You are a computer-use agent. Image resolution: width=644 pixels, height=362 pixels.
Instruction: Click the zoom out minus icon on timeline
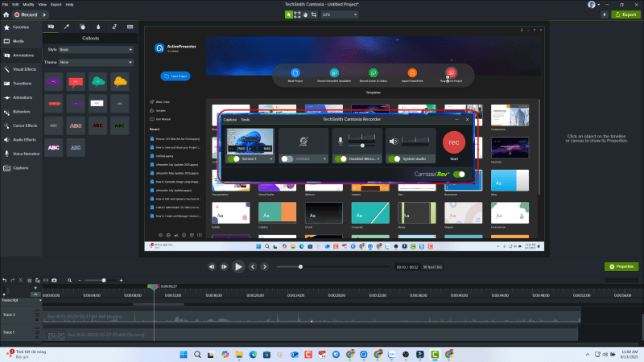[80, 280]
